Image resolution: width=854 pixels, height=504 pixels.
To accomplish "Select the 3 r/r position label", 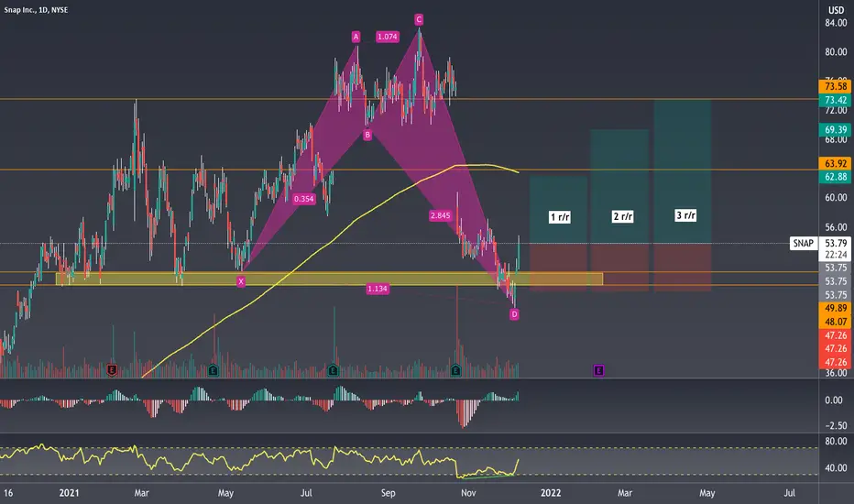I will tap(685, 215).
